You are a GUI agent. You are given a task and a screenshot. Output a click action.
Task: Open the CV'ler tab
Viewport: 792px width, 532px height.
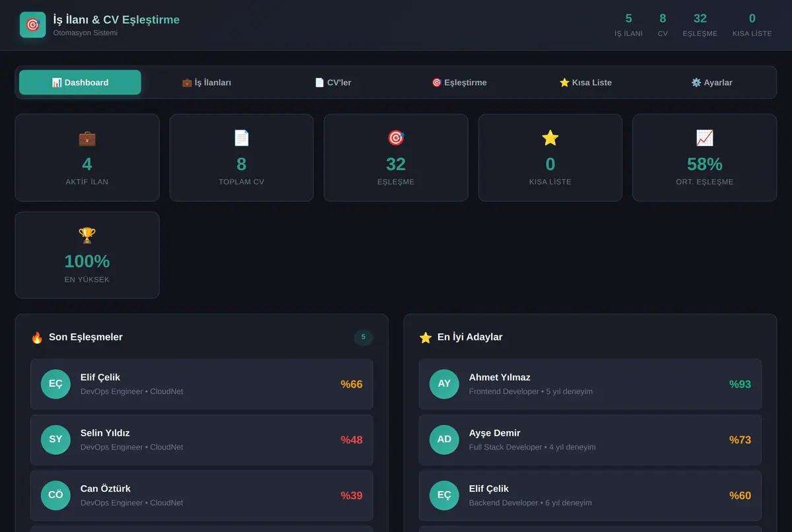point(333,83)
